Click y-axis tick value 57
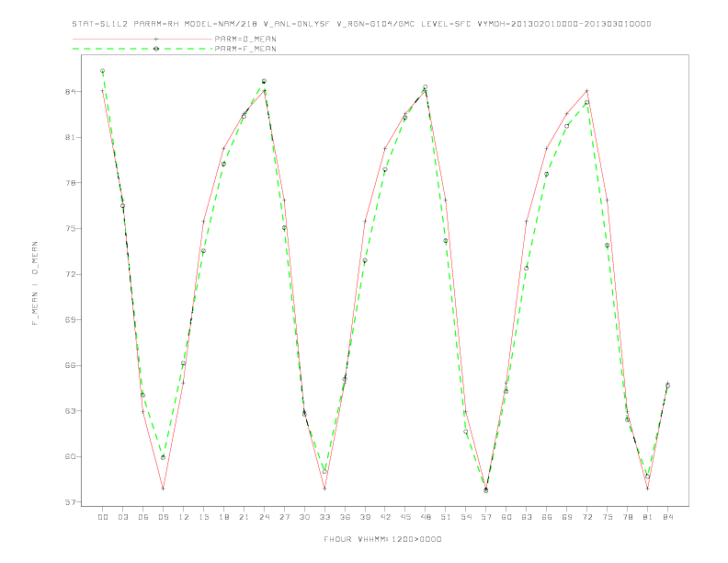728x563 pixels. tap(70, 502)
